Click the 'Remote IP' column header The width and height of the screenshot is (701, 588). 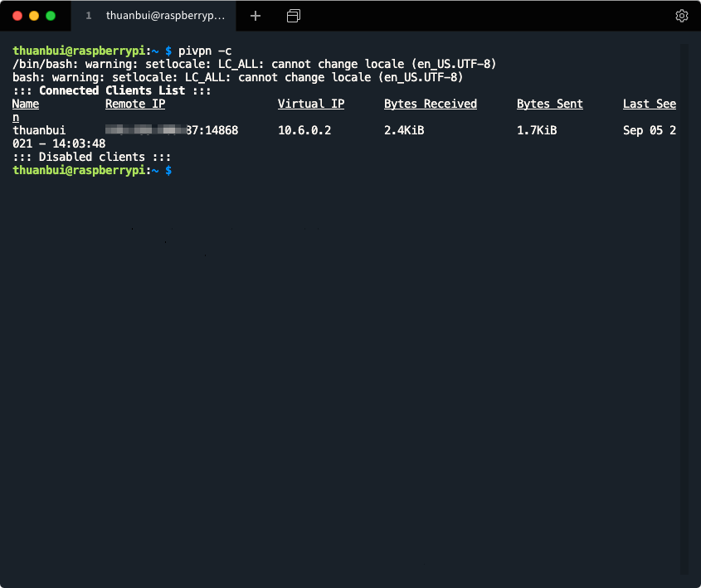click(135, 104)
